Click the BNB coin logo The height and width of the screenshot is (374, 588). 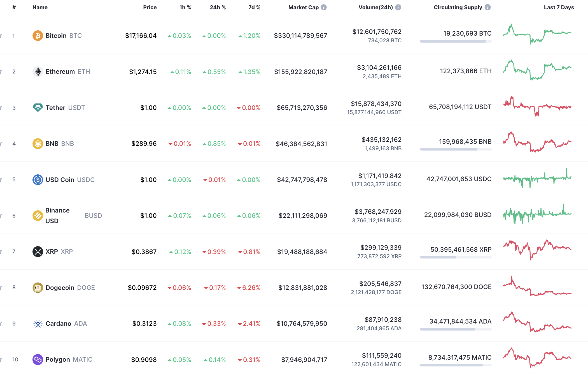click(x=38, y=144)
